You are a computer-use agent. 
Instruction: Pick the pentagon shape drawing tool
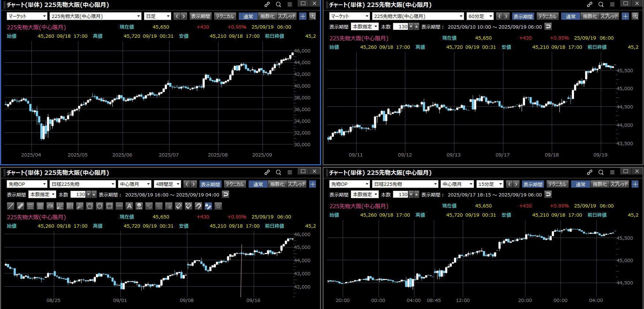(90, 206)
